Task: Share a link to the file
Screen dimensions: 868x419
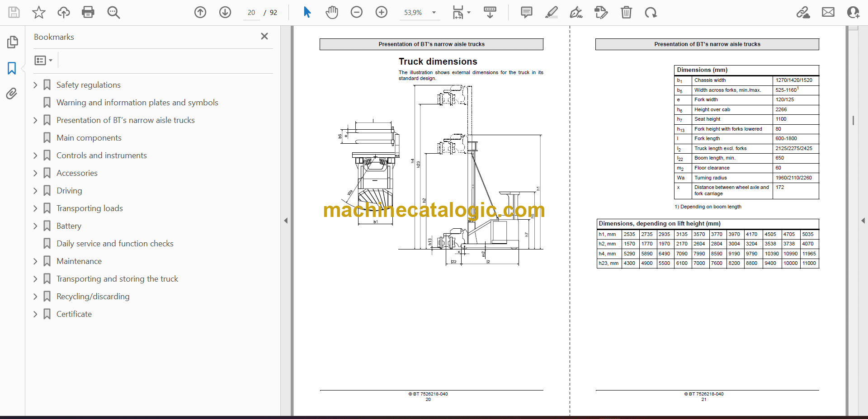Action: pos(803,12)
